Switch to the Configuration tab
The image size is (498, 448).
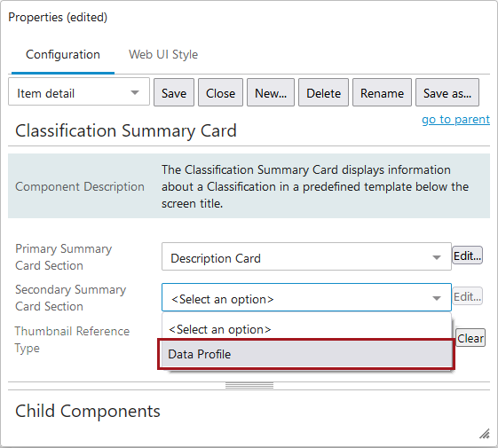point(63,55)
